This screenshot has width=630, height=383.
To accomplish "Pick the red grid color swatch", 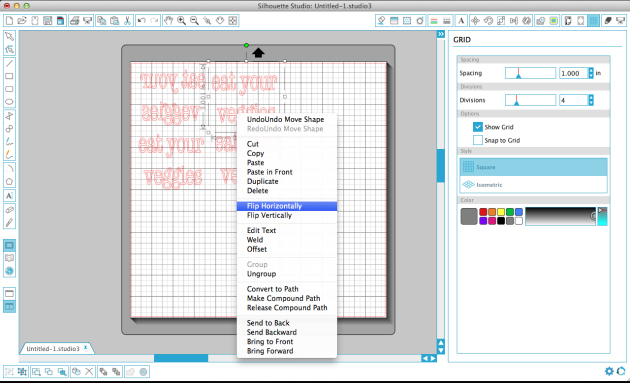I will pos(483,212).
